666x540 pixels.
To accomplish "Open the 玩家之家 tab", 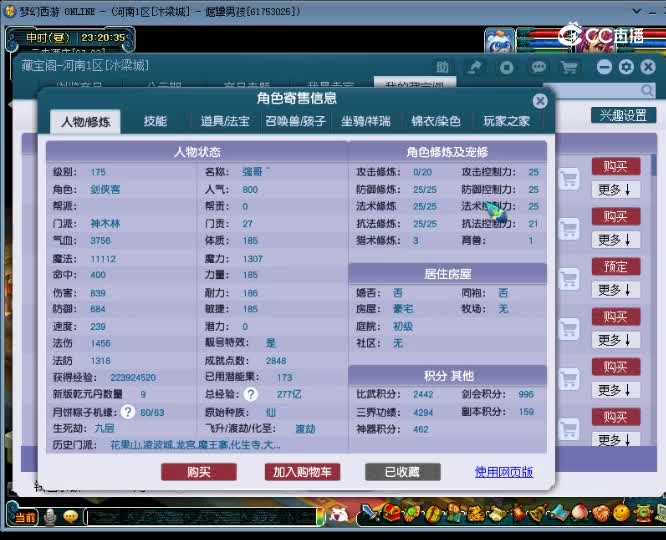I will (x=506, y=122).
